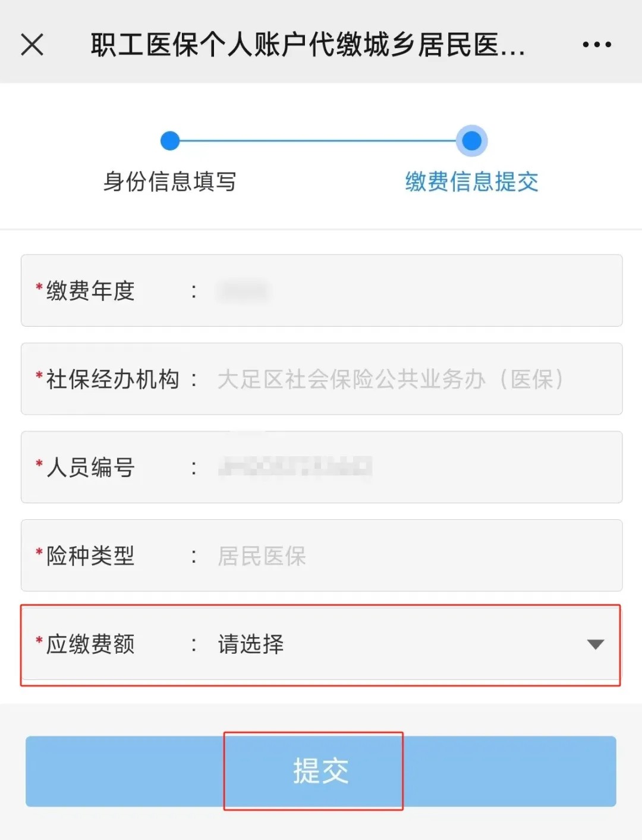Click the blurred 缴费年度 value
This screenshot has width=642, height=840.
(243, 291)
